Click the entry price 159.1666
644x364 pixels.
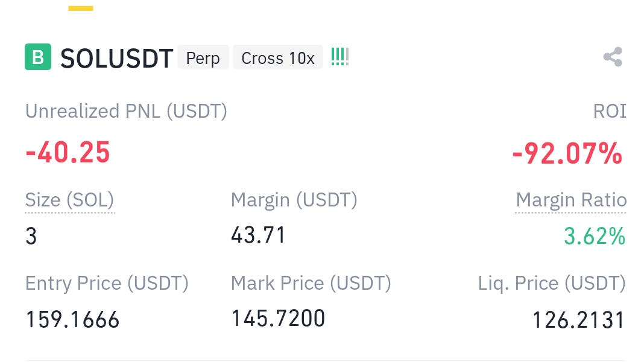click(x=73, y=319)
